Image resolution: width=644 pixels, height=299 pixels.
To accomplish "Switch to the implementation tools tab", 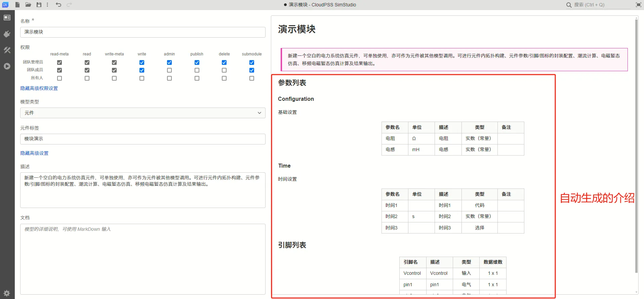I will coord(7,50).
